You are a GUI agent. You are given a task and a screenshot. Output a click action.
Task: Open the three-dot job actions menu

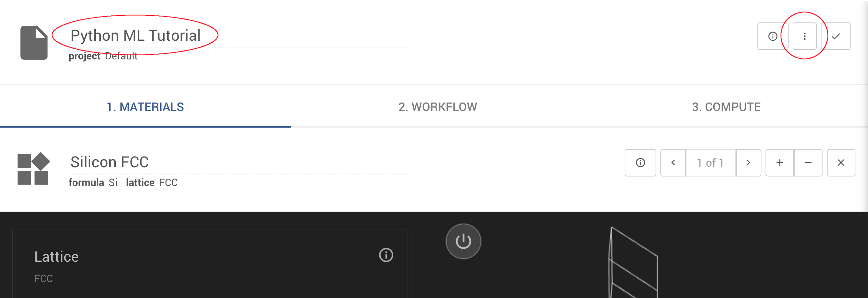pyautogui.click(x=804, y=36)
